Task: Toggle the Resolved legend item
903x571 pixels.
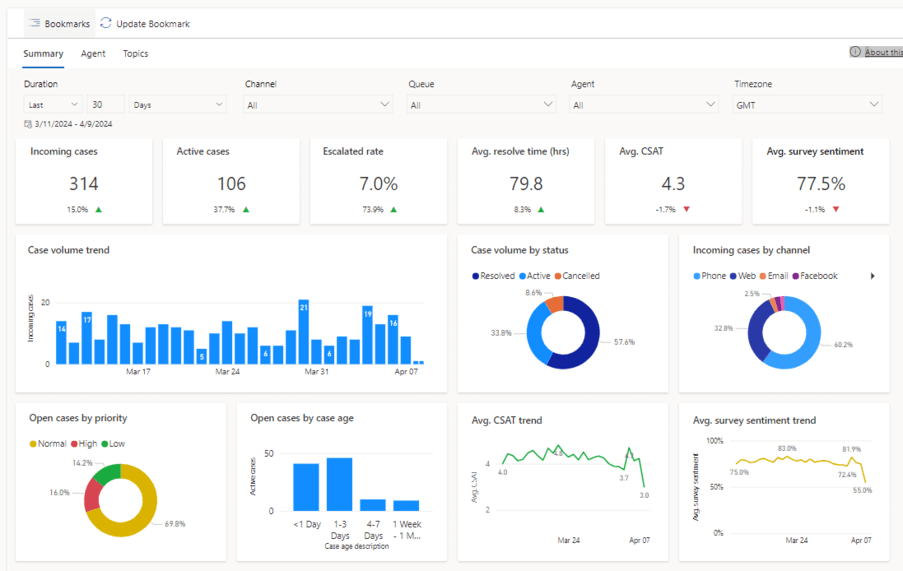Action: pyautogui.click(x=492, y=276)
